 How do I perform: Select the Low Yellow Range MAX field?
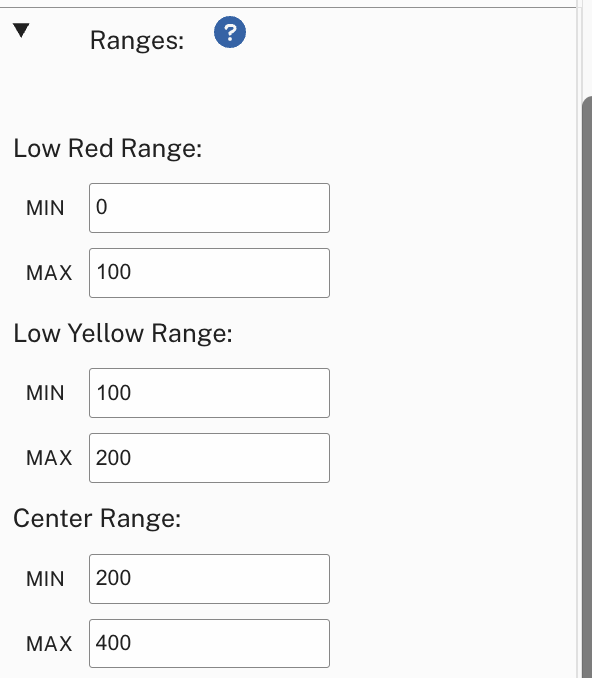coord(209,458)
